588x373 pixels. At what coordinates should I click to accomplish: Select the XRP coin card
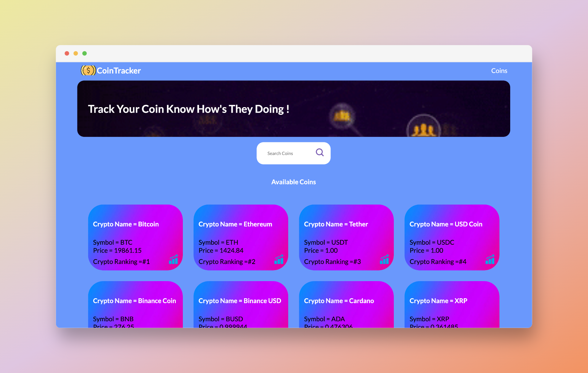click(x=452, y=303)
